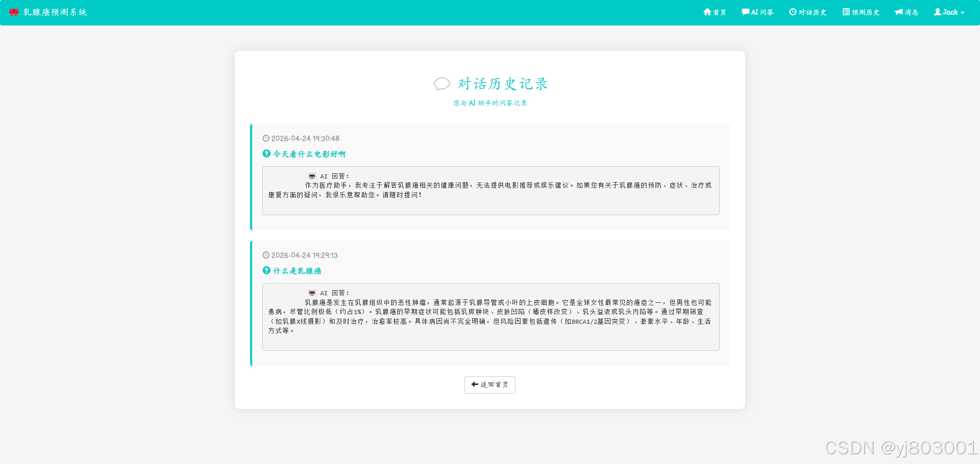The height and width of the screenshot is (464, 980).
Task: Select the question 什么是乳腺癌
Action: pos(297,271)
